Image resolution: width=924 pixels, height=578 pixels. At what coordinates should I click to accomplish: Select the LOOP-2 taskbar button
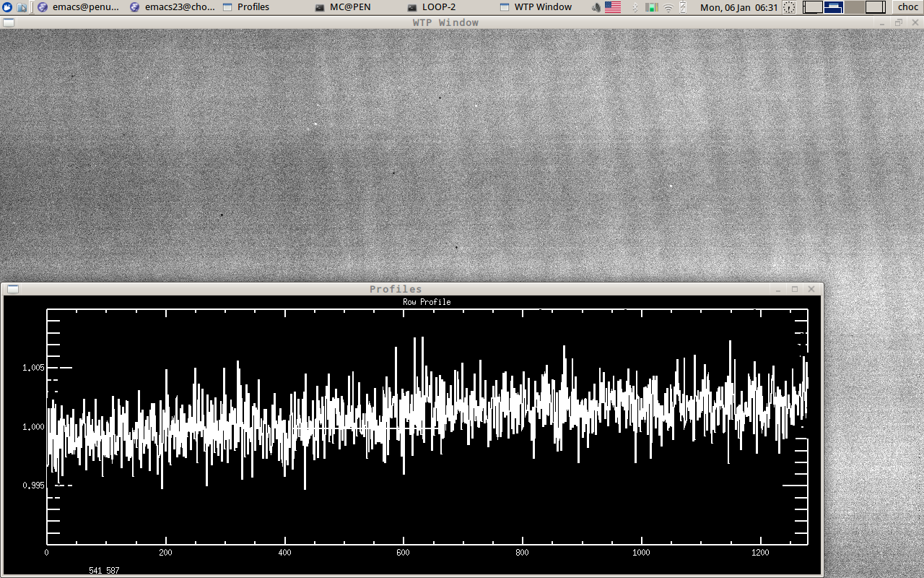(x=432, y=7)
